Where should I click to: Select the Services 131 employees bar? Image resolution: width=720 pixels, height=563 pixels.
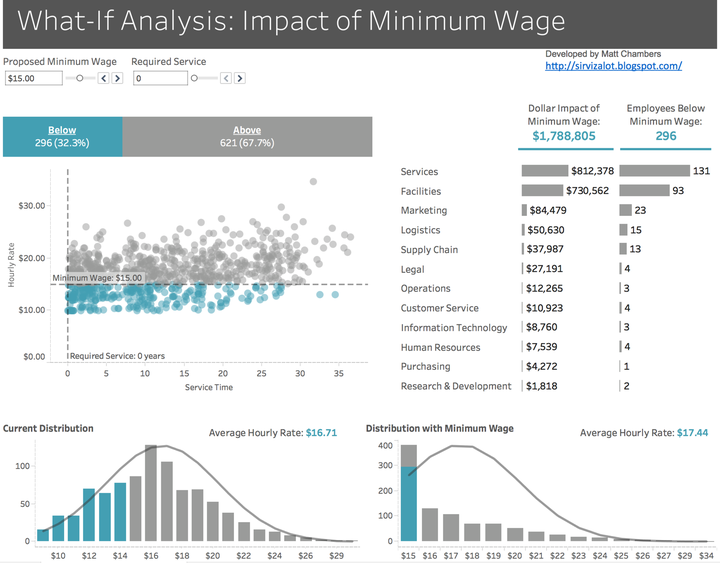[x=654, y=171]
